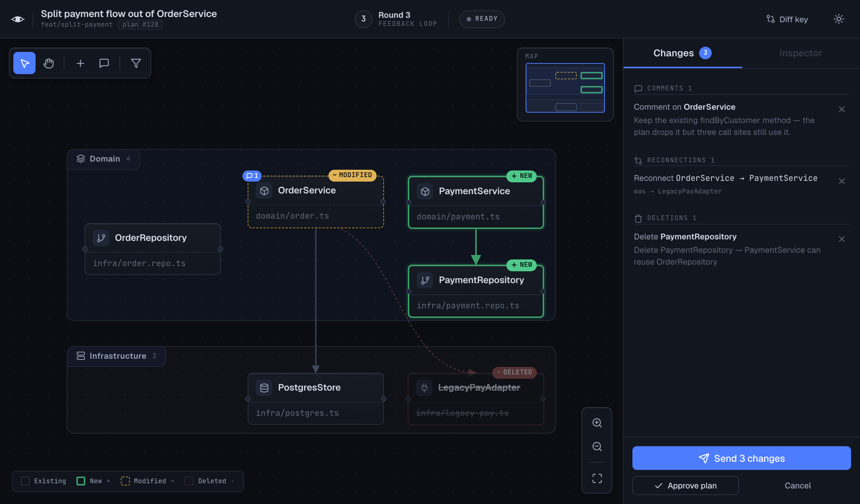Image resolution: width=860 pixels, height=504 pixels.
Task: Click the plan #128 tag
Action: click(x=140, y=24)
